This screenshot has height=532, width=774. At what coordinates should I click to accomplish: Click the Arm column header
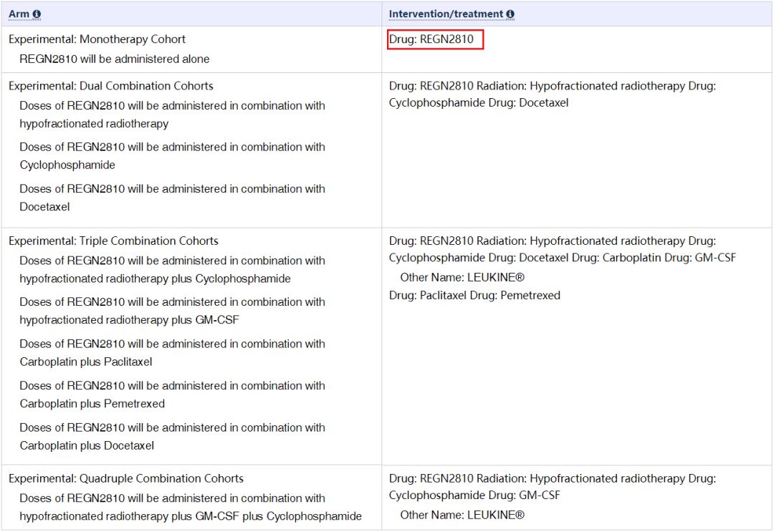coord(19,14)
